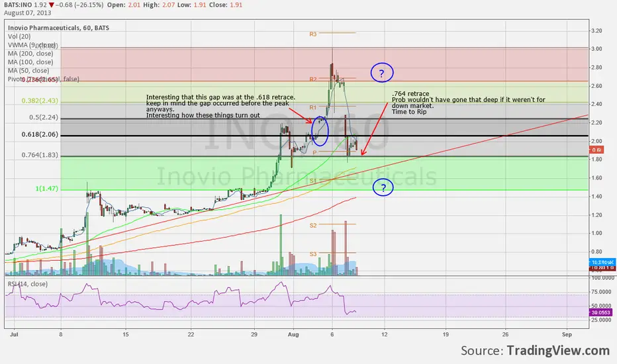Click the S3 pivot label
Screen dimensions: 617x364
click(x=313, y=254)
